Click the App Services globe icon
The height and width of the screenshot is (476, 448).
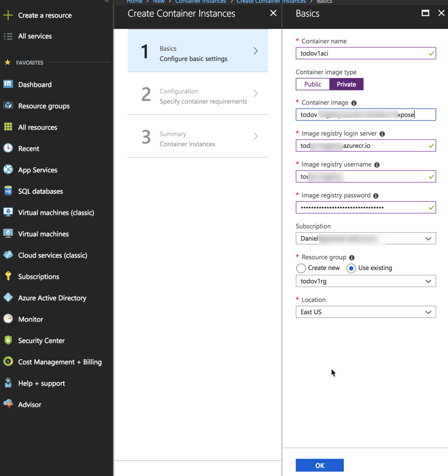coord(8,169)
